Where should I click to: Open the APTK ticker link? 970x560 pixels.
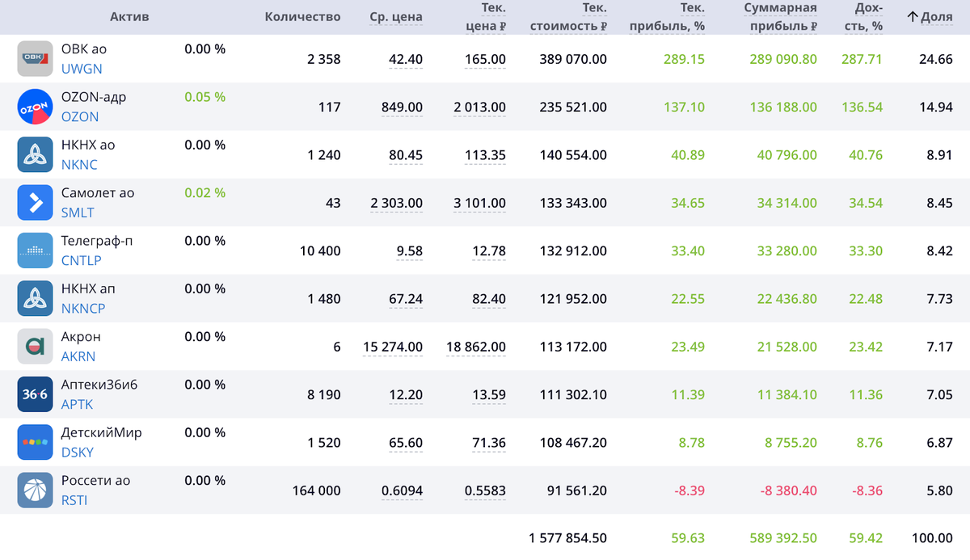pos(78,405)
